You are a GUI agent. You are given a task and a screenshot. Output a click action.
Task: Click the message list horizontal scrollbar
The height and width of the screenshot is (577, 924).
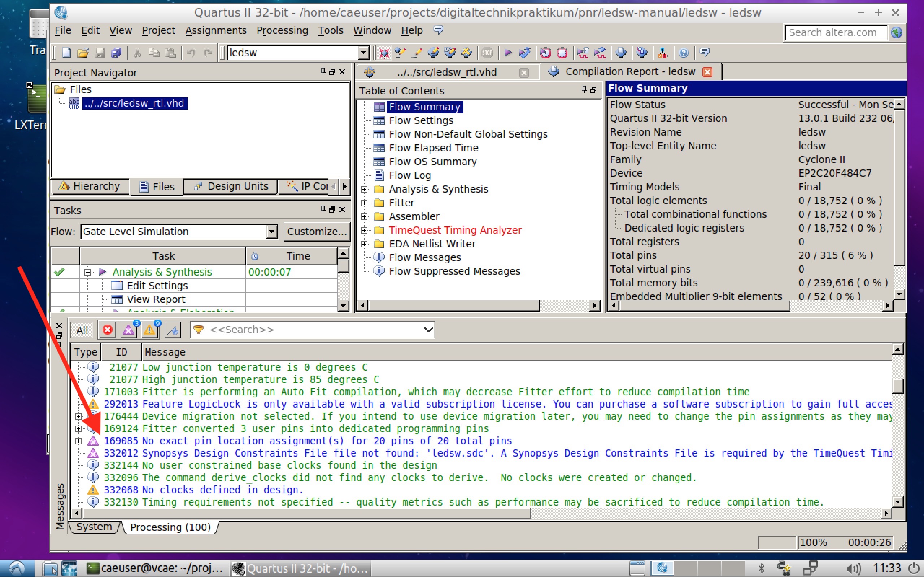pos(305,513)
